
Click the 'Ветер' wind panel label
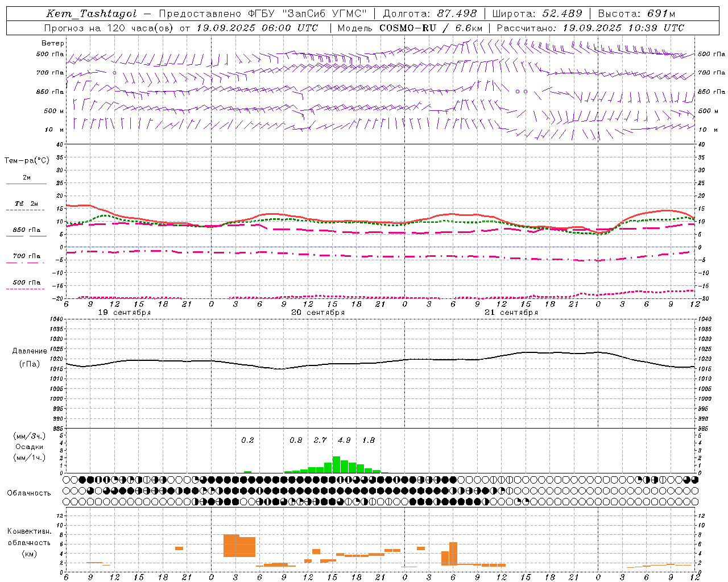53,43
